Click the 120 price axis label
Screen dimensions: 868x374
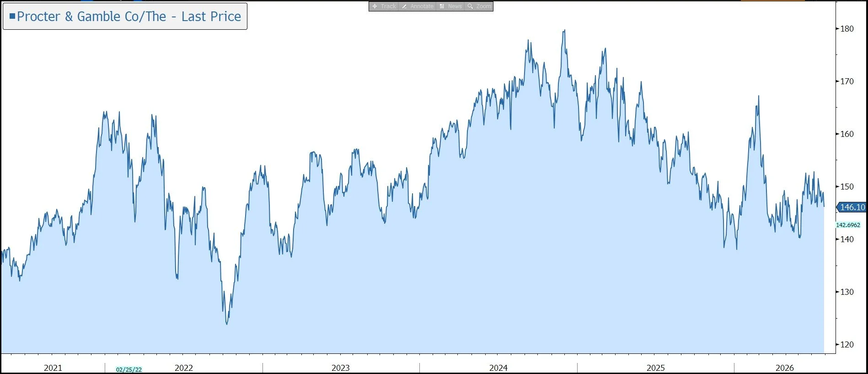847,344
